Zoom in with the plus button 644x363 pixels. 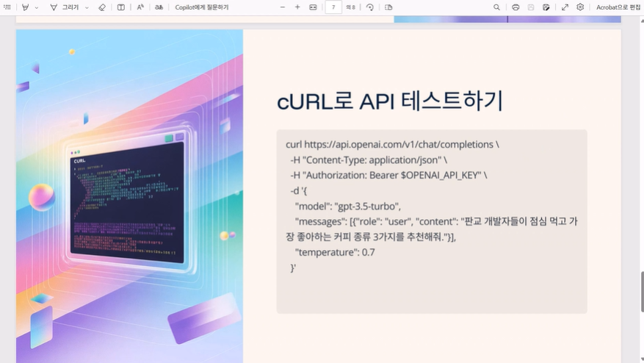pyautogui.click(x=297, y=7)
